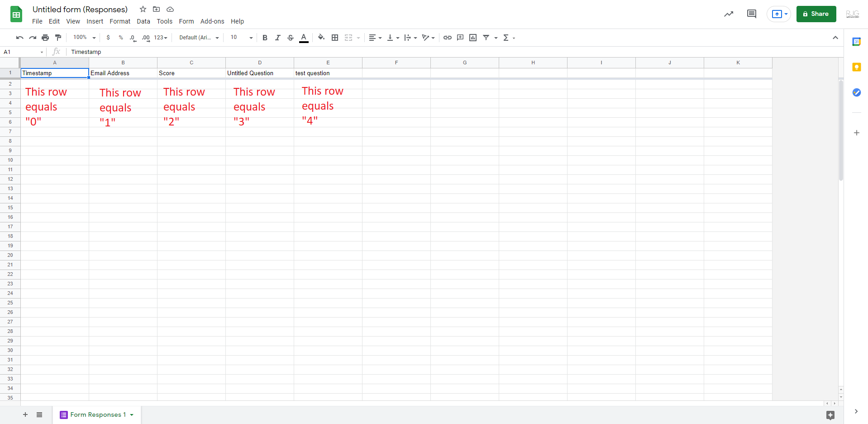The height and width of the screenshot is (424, 868).
Task: Click the Redo icon
Action: coord(33,38)
